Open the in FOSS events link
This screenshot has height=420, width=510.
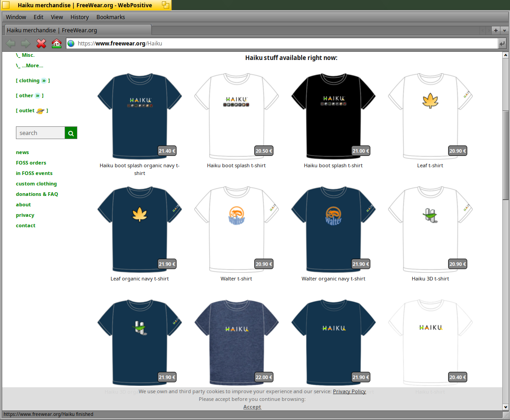pyautogui.click(x=34, y=173)
